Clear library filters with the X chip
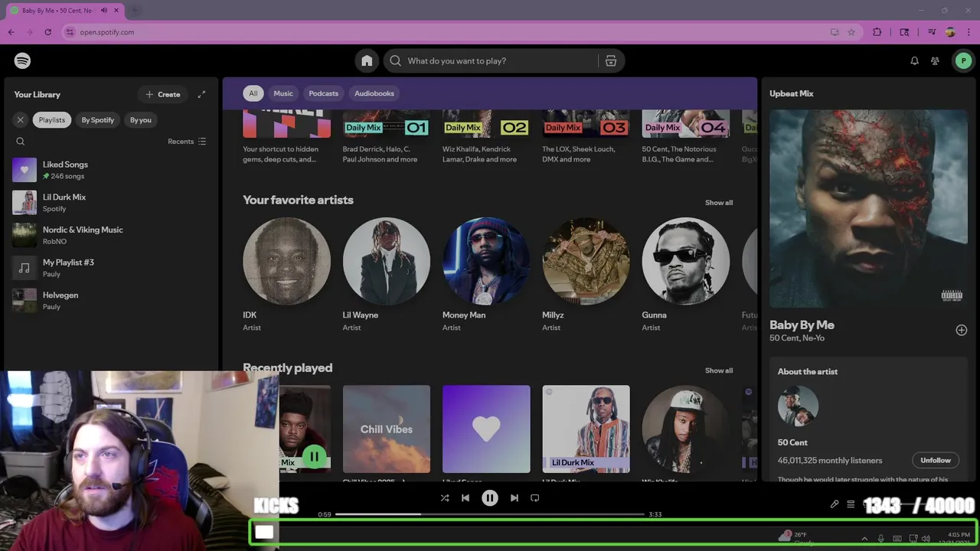Screen dimensions: 980x551 pyautogui.click(x=21, y=120)
